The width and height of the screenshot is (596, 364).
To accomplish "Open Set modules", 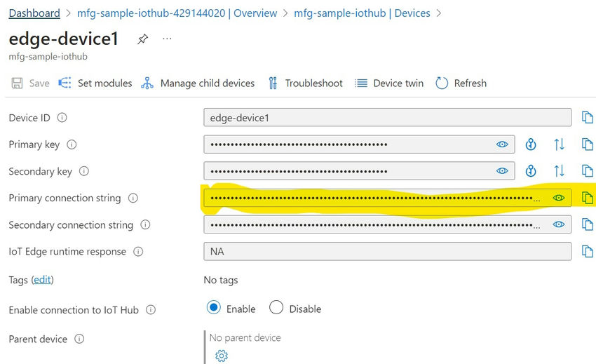I will (95, 83).
